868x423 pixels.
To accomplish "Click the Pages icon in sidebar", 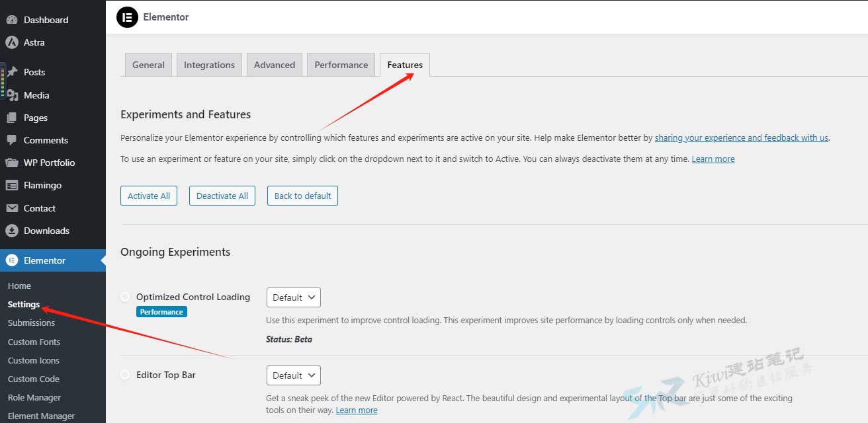I will (12, 118).
